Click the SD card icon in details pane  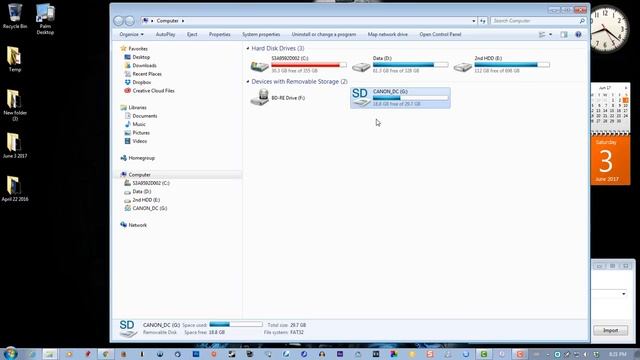128,329
